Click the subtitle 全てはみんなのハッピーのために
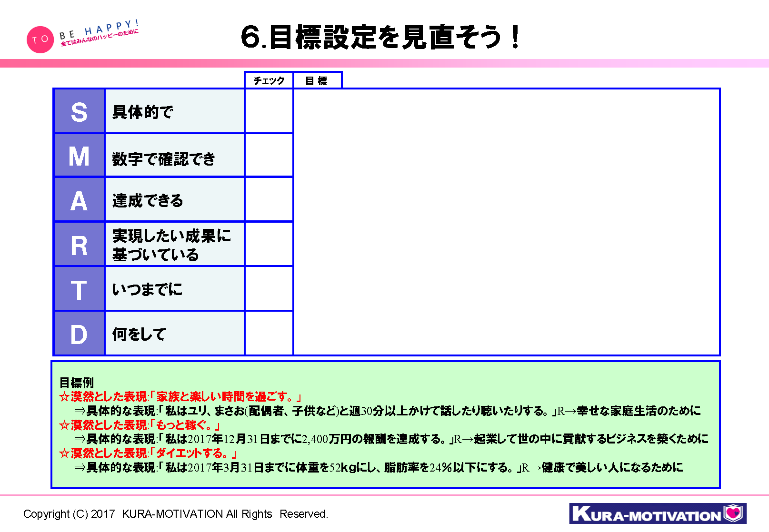The image size is (769, 532). [100, 38]
